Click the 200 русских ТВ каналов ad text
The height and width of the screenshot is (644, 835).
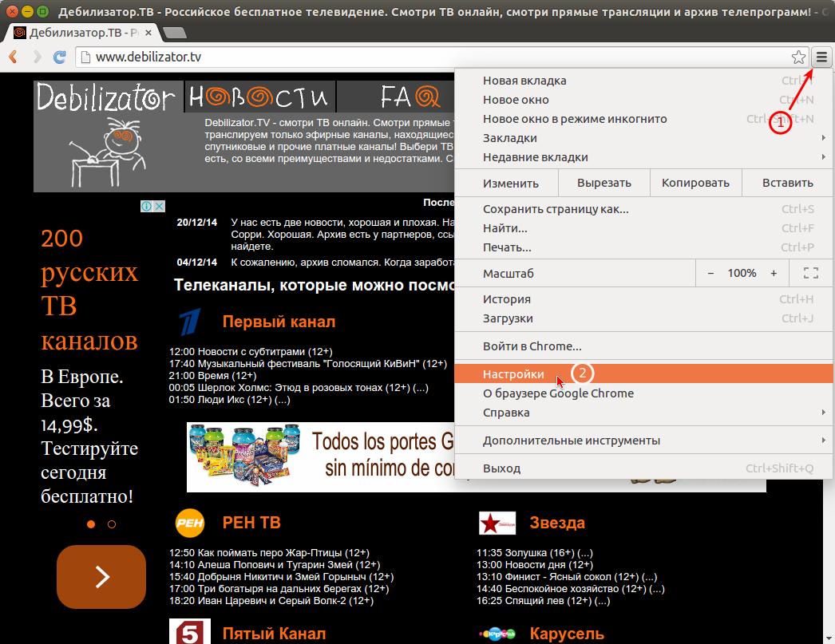tap(89, 289)
